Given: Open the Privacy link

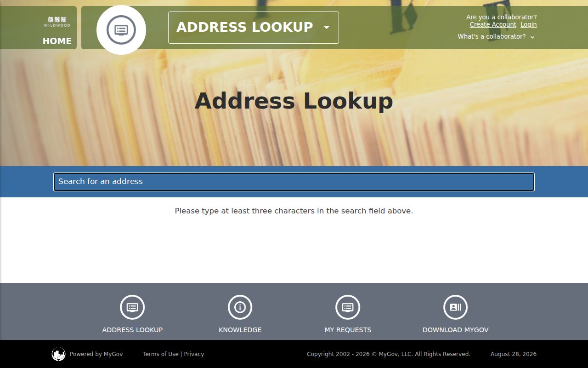Looking at the screenshot, I should [x=194, y=354].
